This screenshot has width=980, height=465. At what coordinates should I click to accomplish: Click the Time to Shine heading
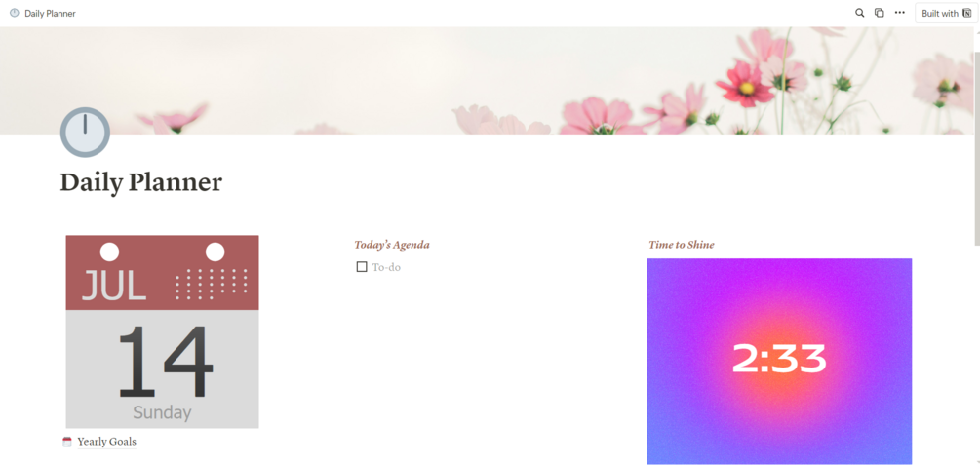pos(682,245)
